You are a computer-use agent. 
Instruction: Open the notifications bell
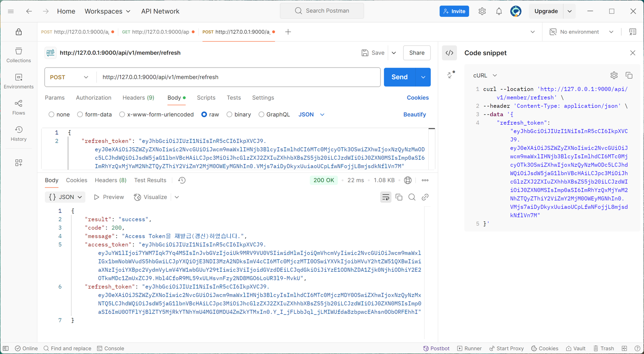point(499,11)
